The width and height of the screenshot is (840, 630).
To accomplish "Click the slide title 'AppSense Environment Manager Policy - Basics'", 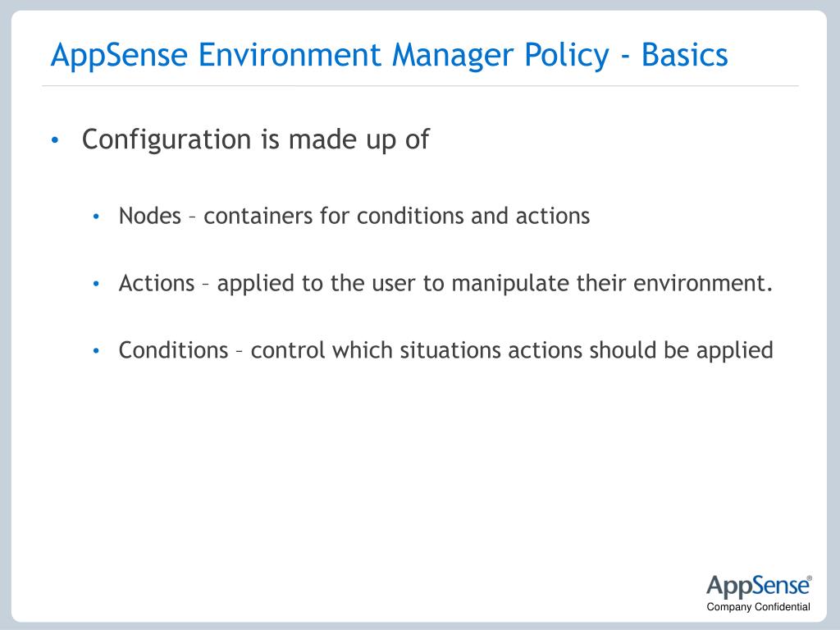I will pos(390,55).
